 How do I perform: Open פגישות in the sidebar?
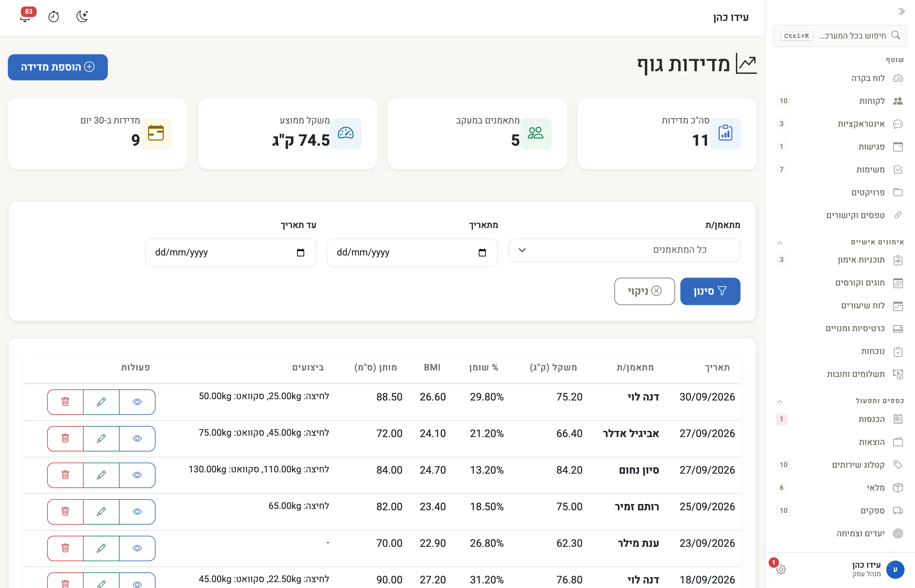[x=840, y=147]
